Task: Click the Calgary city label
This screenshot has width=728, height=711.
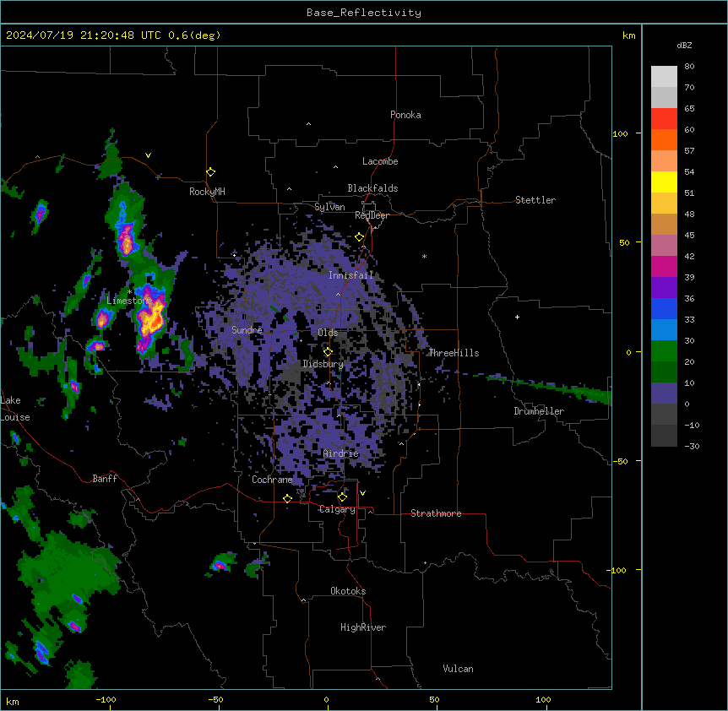Action: (x=337, y=509)
